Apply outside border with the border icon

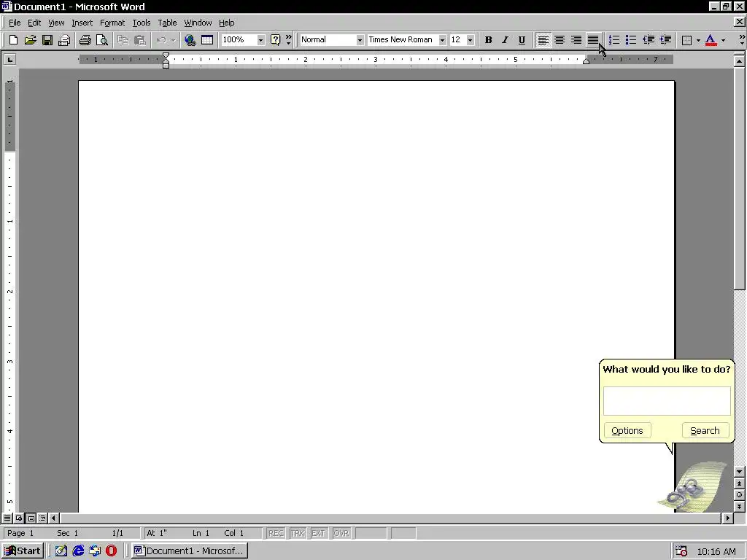(x=686, y=40)
